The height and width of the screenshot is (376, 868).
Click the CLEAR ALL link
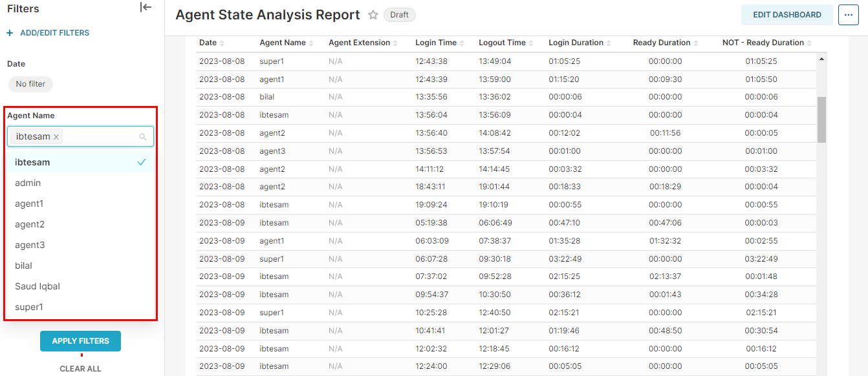pos(80,368)
